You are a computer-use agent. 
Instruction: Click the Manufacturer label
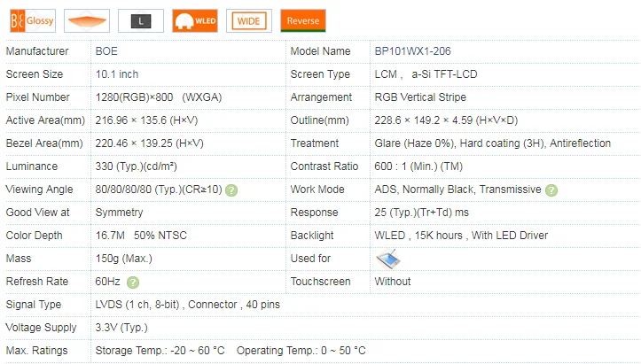tap(37, 51)
